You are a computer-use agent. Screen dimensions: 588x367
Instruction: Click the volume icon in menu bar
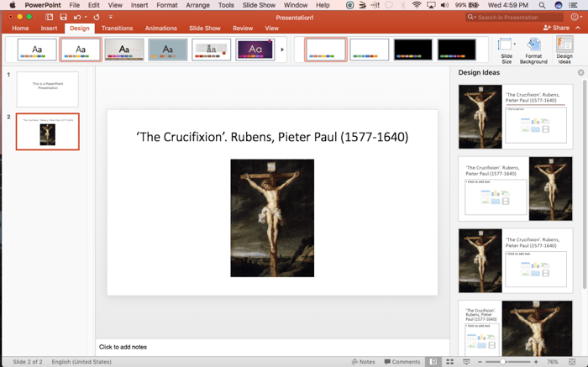click(x=444, y=5)
